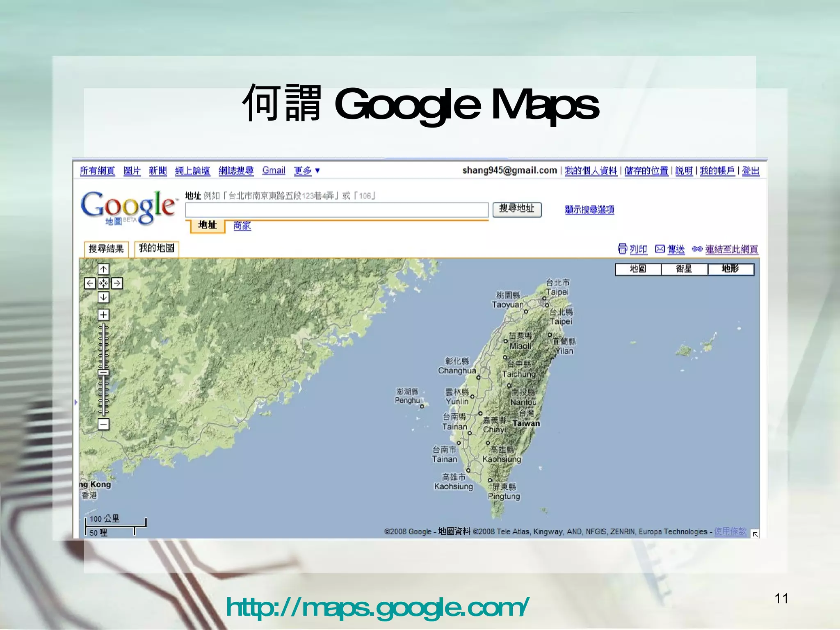
Task: Pan the map right with arrow
Action: tap(117, 283)
